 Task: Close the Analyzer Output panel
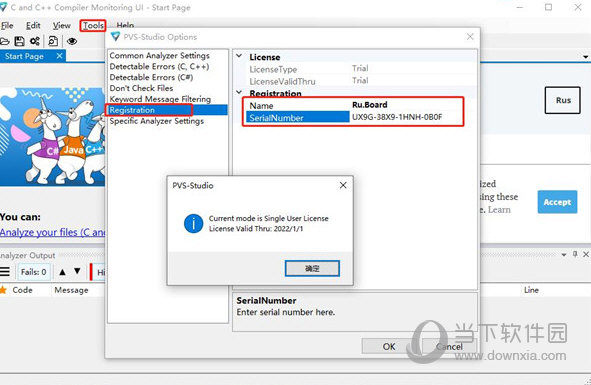(x=586, y=255)
